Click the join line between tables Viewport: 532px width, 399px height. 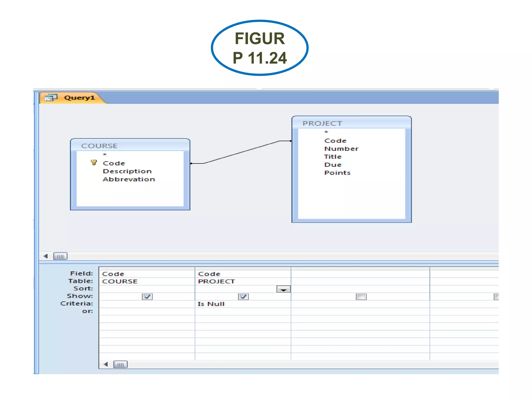pos(242,152)
